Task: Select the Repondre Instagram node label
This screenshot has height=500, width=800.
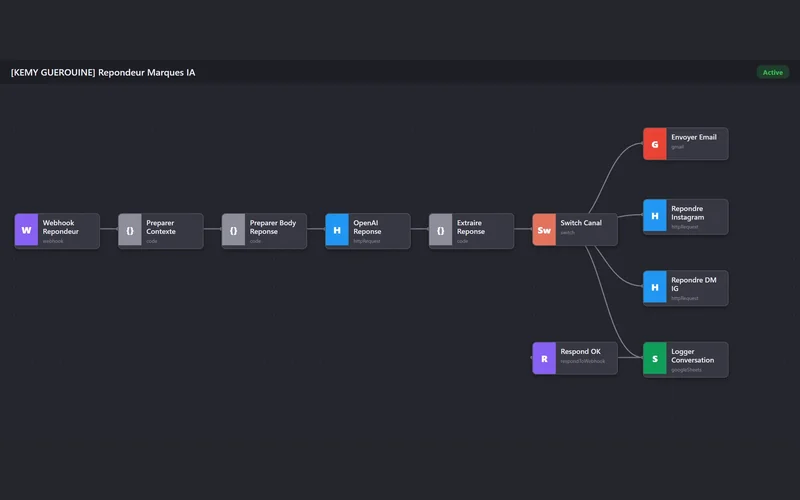Action: [x=688, y=213]
